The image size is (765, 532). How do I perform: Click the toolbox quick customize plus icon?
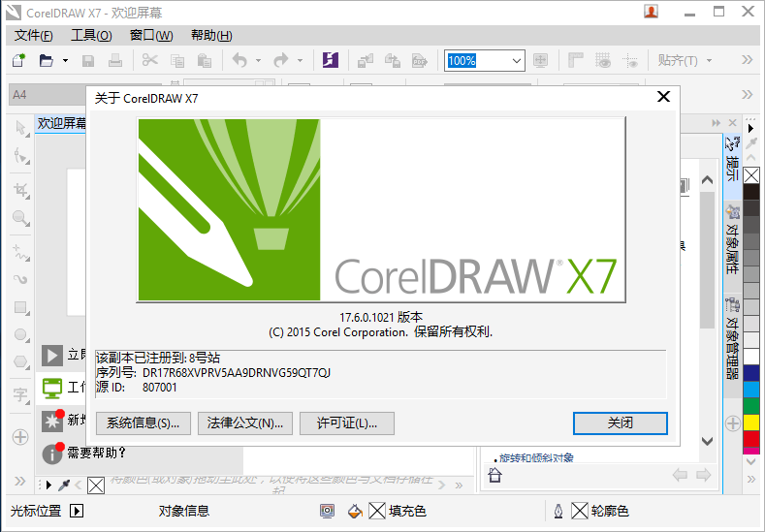20,437
